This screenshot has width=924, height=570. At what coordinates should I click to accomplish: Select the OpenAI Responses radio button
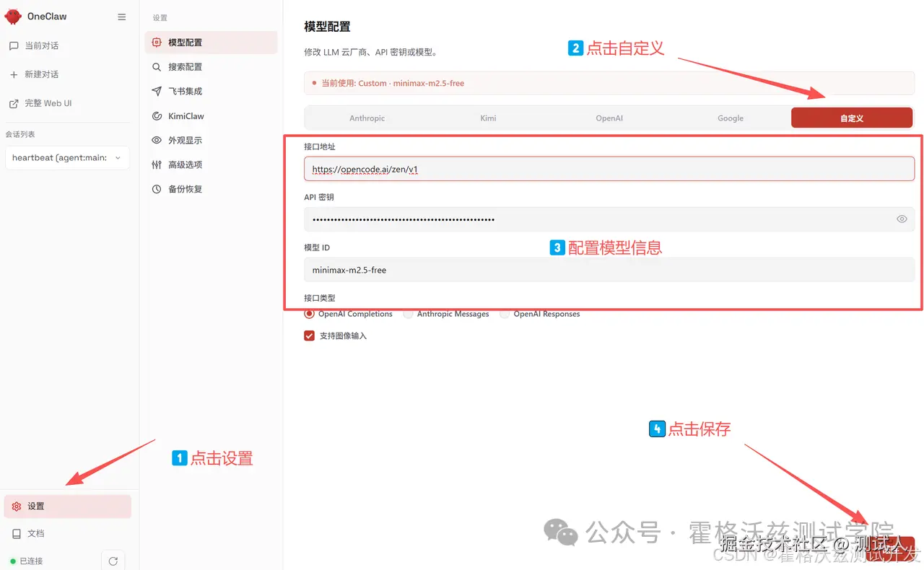(x=505, y=314)
